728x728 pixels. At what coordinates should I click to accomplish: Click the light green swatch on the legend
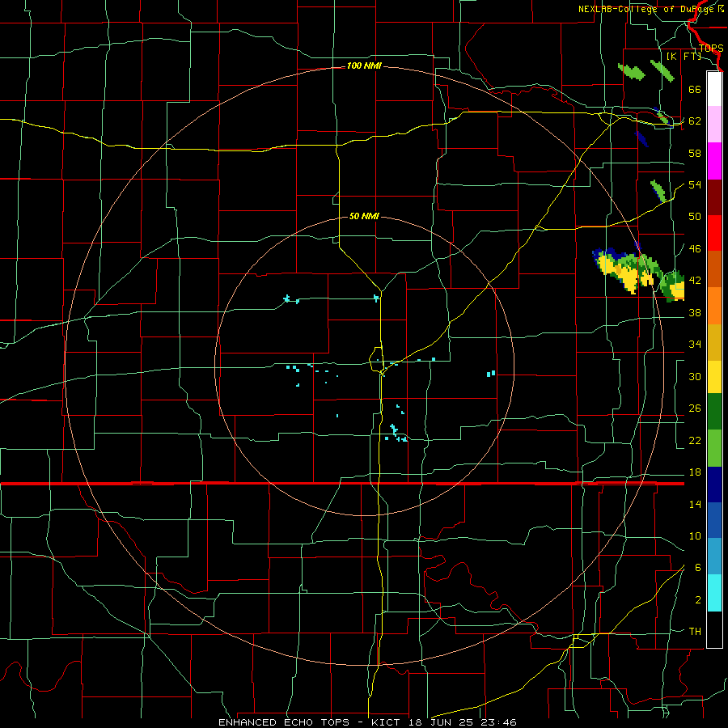pyautogui.click(x=714, y=448)
